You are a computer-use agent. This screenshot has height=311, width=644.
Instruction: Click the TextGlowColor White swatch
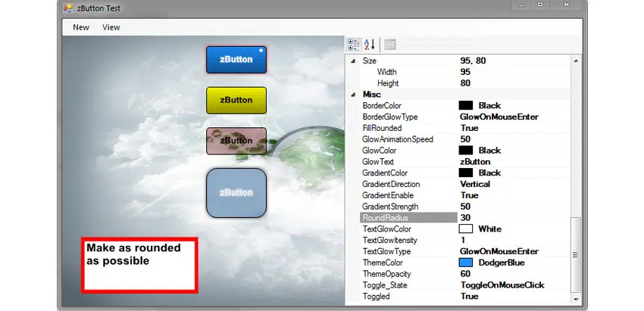466,229
